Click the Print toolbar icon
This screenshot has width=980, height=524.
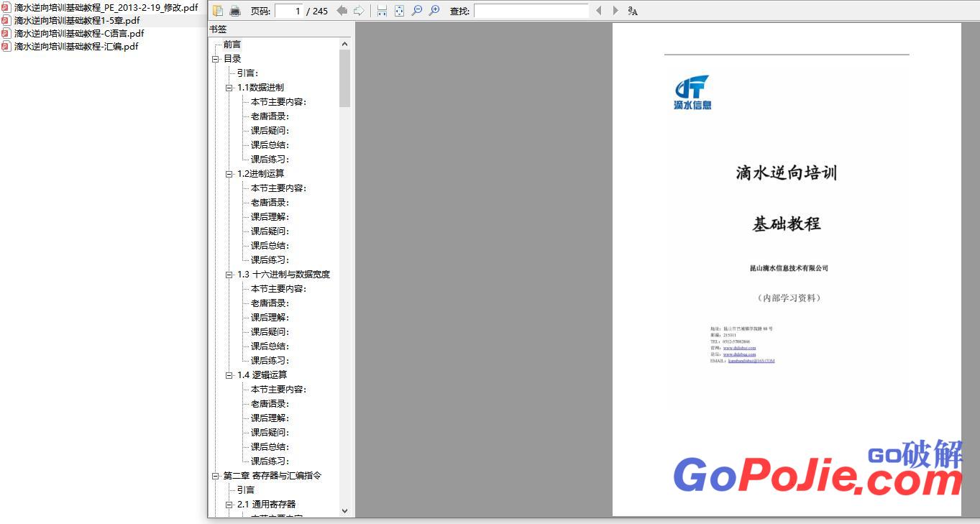(234, 11)
